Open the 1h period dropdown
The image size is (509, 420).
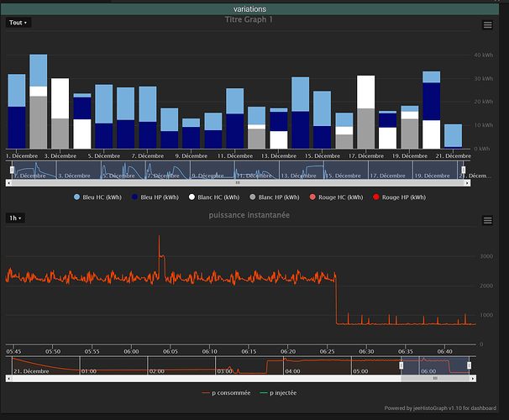(16, 218)
